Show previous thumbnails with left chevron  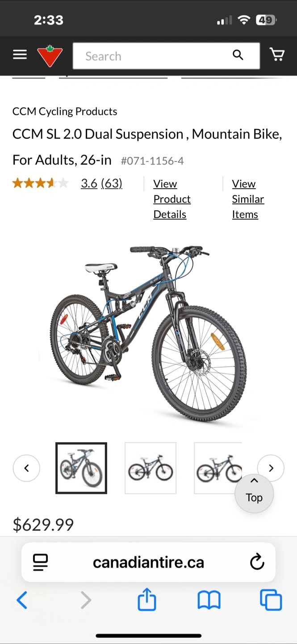pyautogui.click(x=26, y=468)
